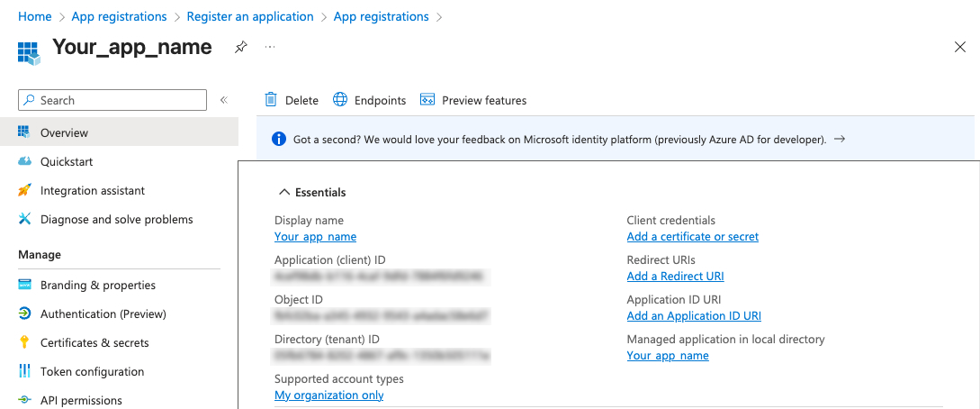The width and height of the screenshot is (980, 409).
Task: Click the API permissions icon
Action: point(24,400)
